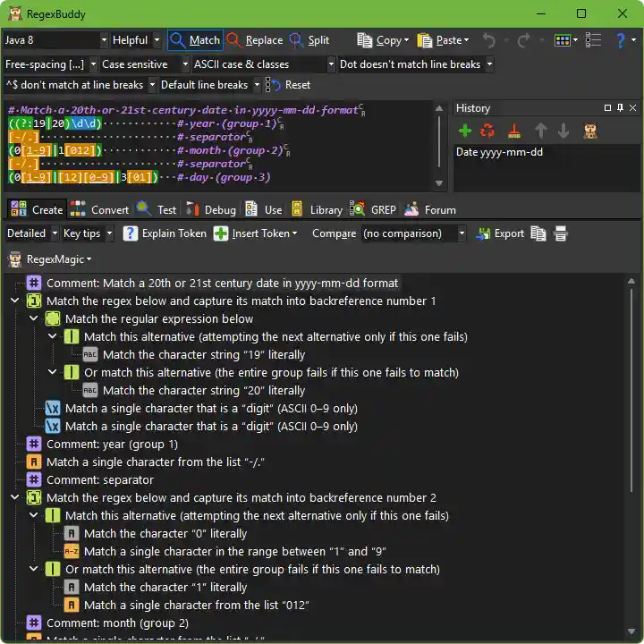This screenshot has width=644, height=644.
Task: Reset the regex options
Action: coord(287,85)
